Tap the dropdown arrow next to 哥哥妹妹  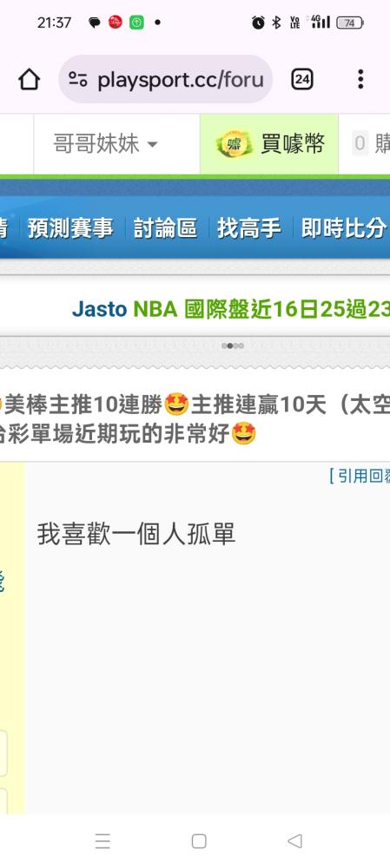[x=152, y=145]
